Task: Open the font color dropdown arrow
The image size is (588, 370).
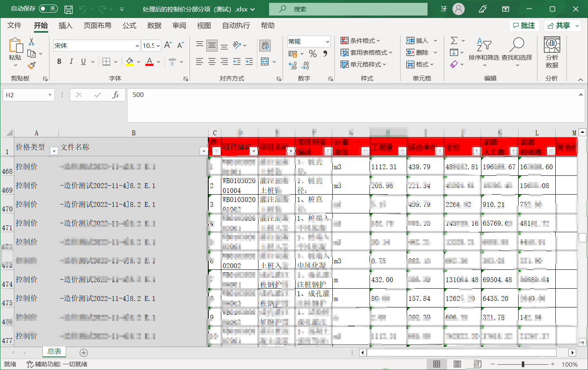Action: coord(158,62)
